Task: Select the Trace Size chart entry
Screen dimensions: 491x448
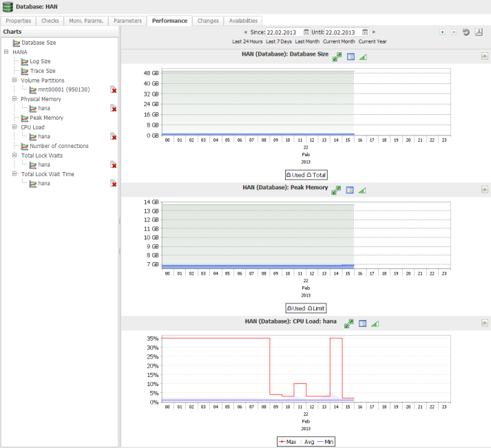Action: (43, 71)
